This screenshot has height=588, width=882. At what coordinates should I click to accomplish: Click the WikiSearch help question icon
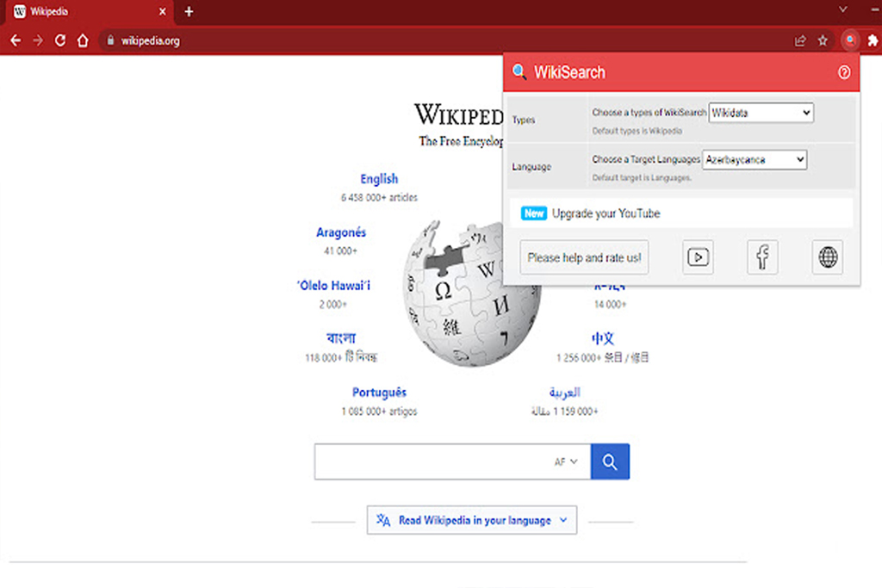point(844,72)
